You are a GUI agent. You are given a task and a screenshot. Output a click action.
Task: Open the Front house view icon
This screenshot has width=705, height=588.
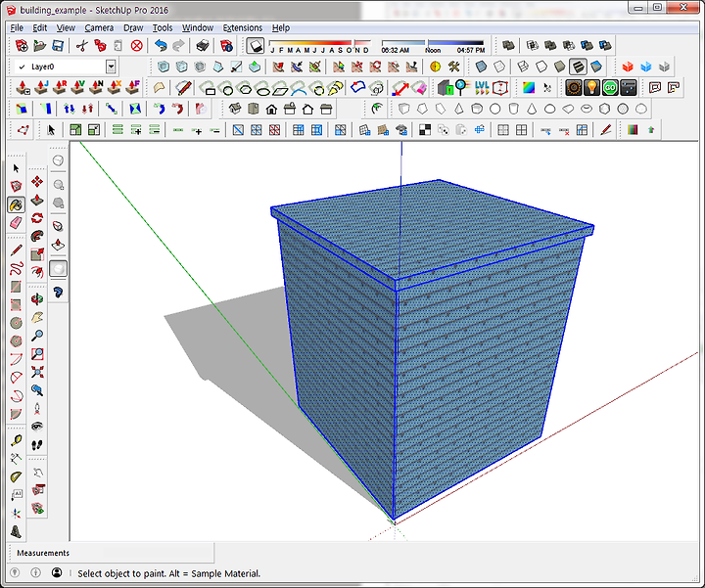coord(271,109)
